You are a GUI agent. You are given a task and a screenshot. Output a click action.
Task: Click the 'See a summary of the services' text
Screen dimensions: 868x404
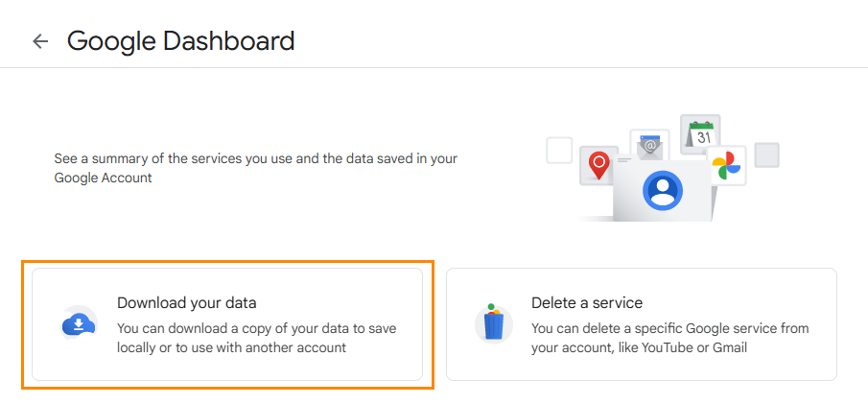pyautogui.click(x=256, y=168)
